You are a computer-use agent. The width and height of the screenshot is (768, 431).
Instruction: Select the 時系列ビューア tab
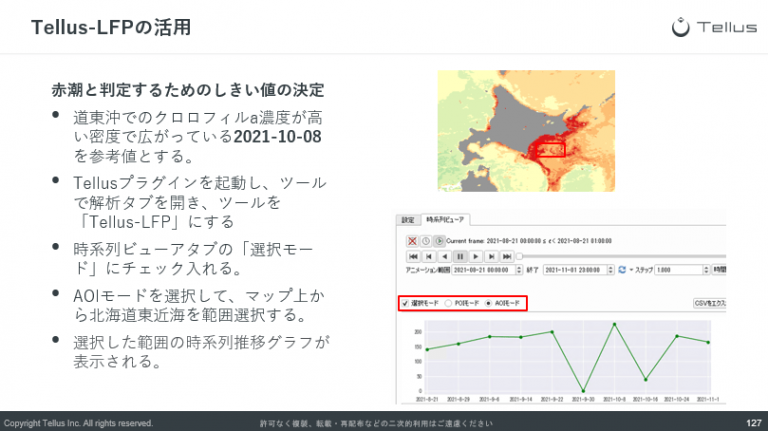[445, 220]
